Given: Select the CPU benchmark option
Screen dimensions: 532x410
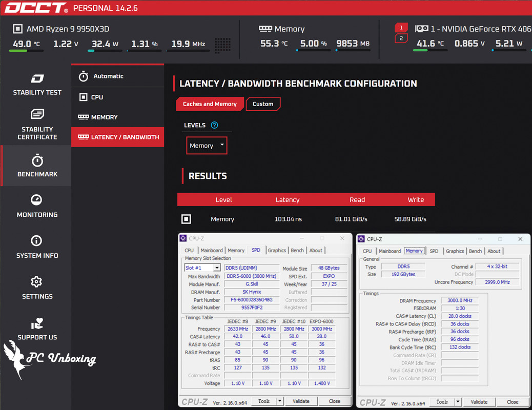Looking at the screenshot, I should 118,97.
